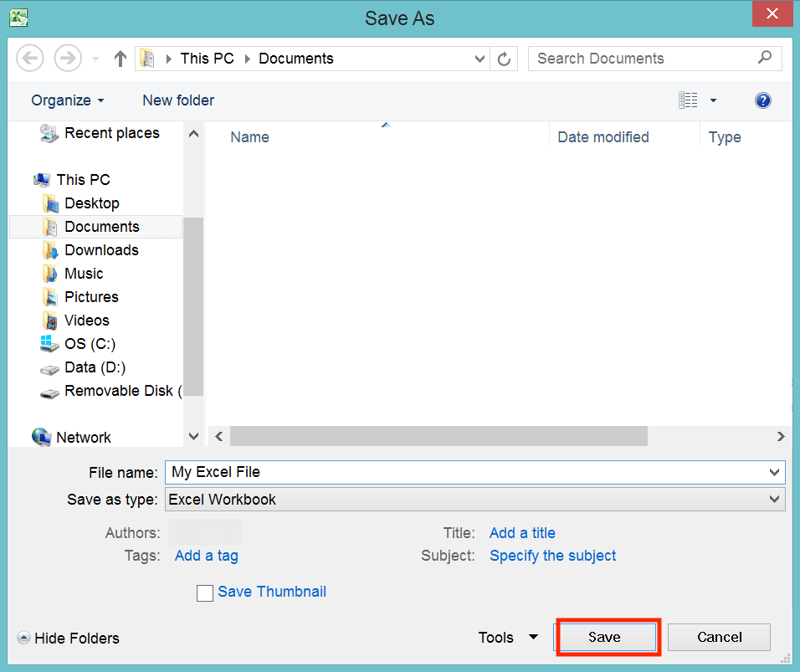Sort files by the Type column
Image resolution: width=800 pixels, height=672 pixels.
click(725, 136)
